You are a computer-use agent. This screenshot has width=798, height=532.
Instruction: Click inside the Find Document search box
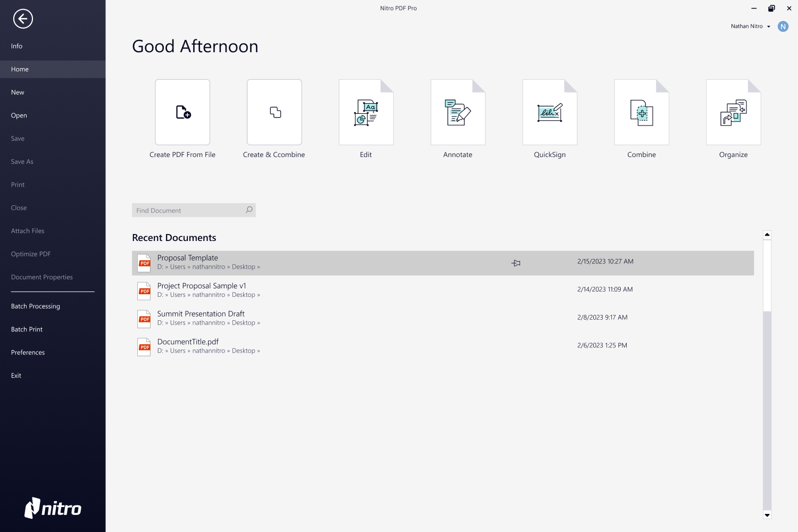[186, 210]
